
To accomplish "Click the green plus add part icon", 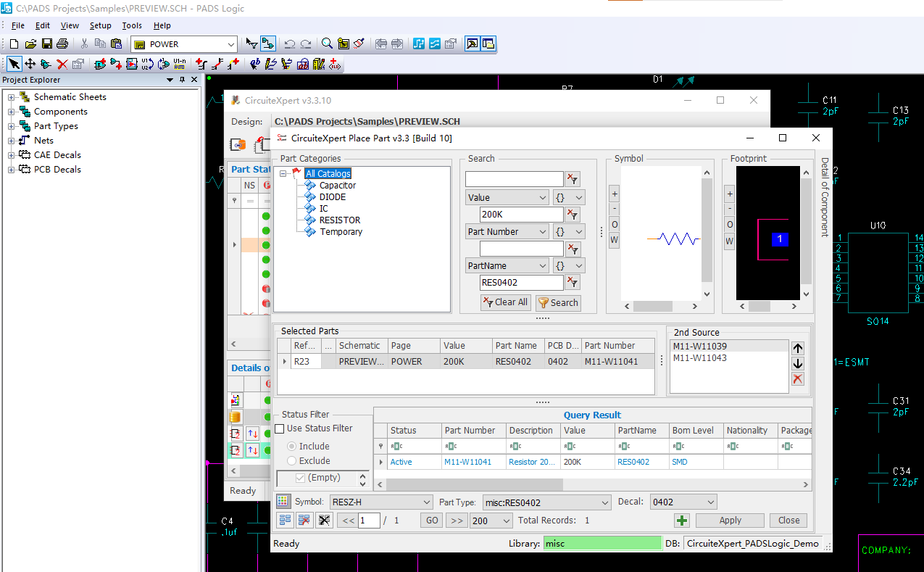I will (x=681, y=521).
